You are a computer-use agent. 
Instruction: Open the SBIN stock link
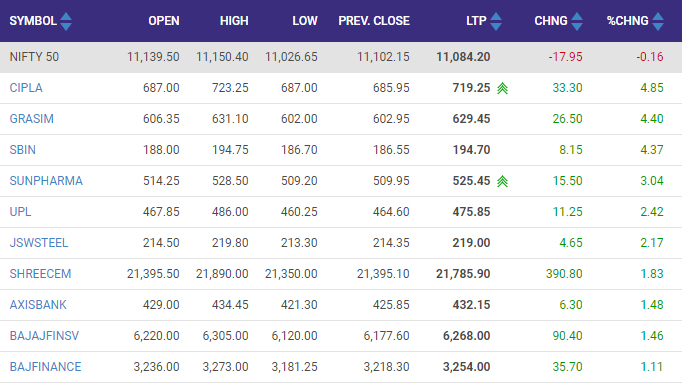tap(23, 150)
